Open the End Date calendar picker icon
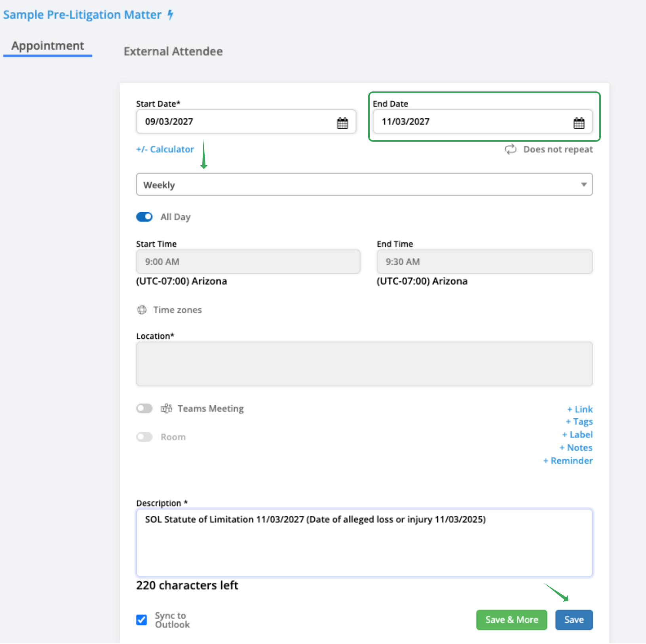The height and width of the screenshot is (644, 646). point(579,123)
